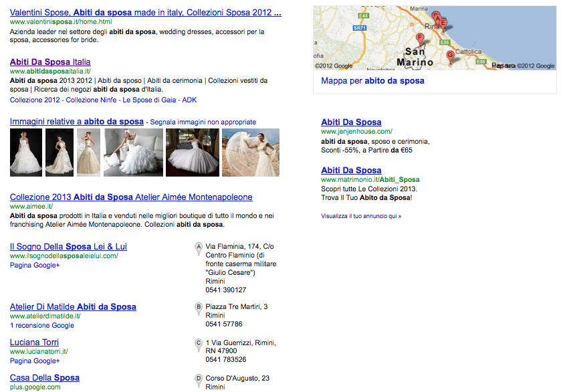The width and height of the screenshot is (565, 392).
Task: Open Pagina Google+ under Il Sogno Della Sposa
Action: (x=35, y=265)
